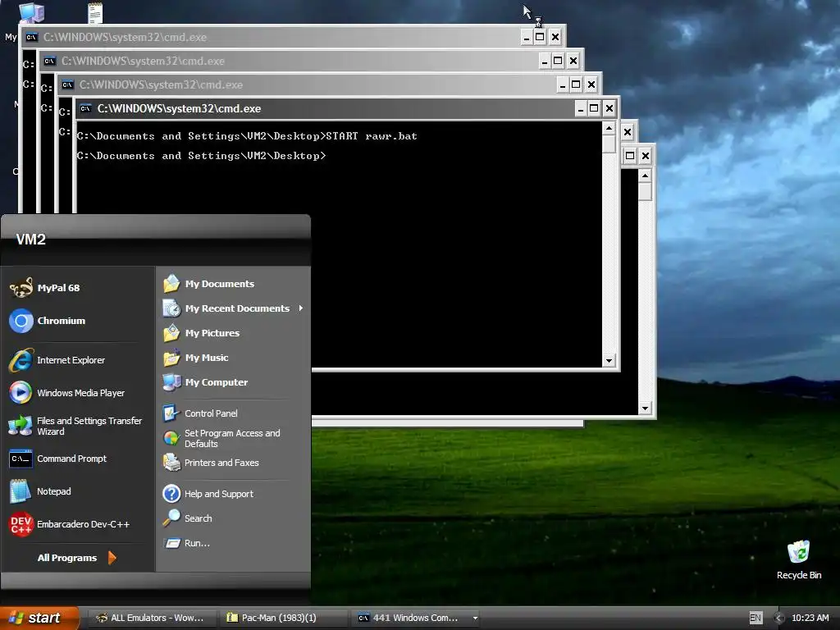Image resolution: width=840 pixels, height=630 pixels.
Task: Open Files and Settings Transfer Wizard icon
Action: (x=21, y=426)
